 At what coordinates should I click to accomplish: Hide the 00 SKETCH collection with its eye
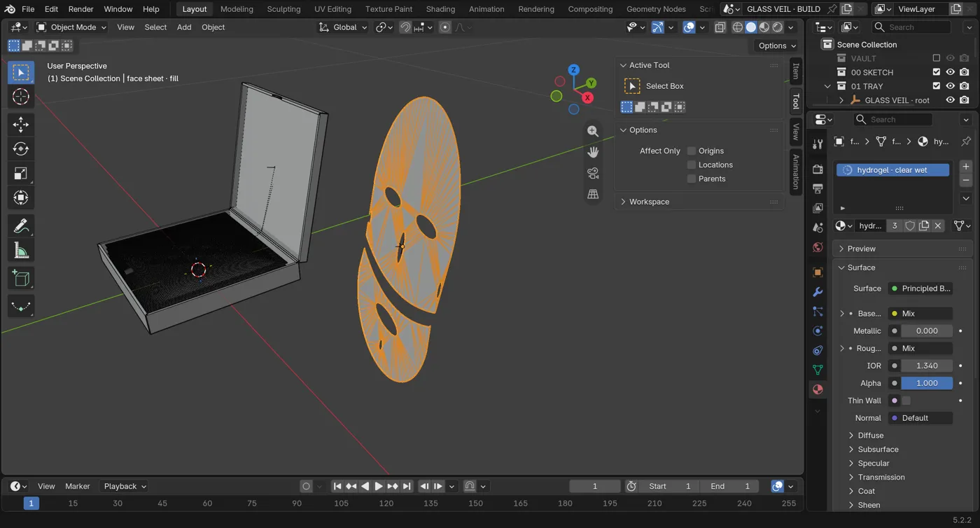click(x=951, y=72)
